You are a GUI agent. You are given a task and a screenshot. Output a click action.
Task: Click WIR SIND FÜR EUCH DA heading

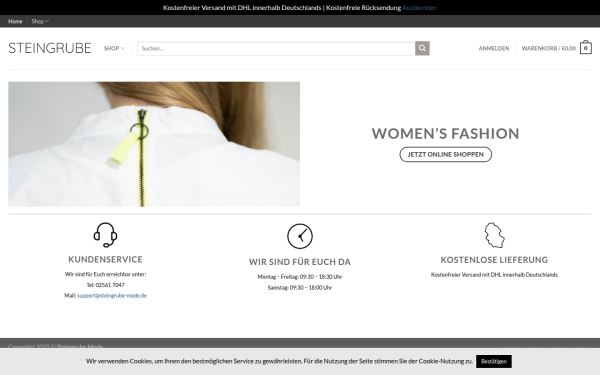click(x=300, y=262)
